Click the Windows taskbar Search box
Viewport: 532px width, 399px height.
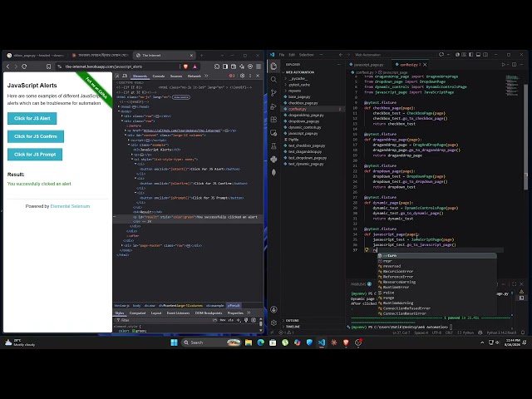pos(212,342)
